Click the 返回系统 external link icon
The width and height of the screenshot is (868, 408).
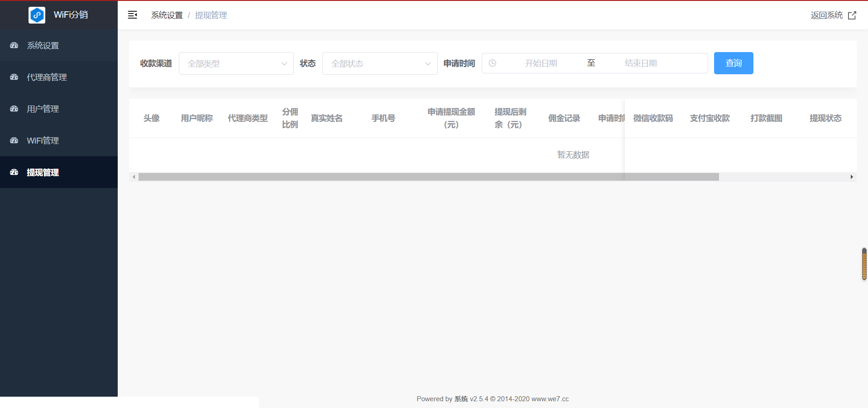tap(852, 15)
